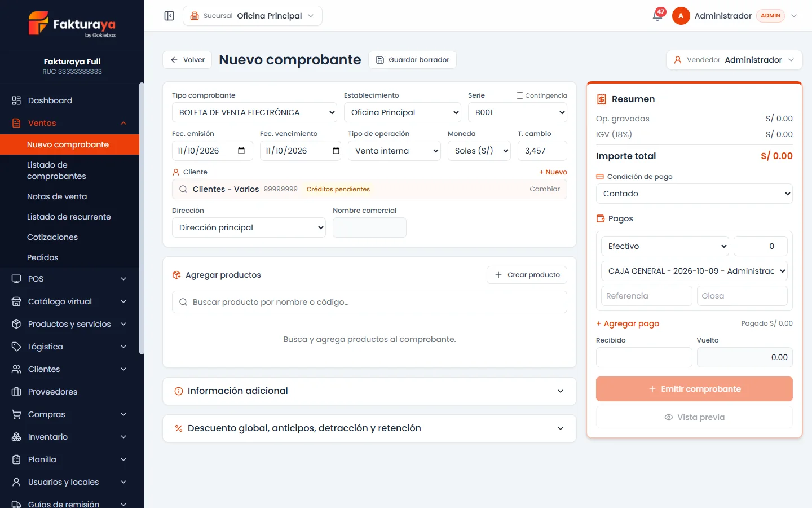Click the Lógistica tag icon
Image resolution: width=812 pixels, height=508 pixels.
(x=16, y=347)
